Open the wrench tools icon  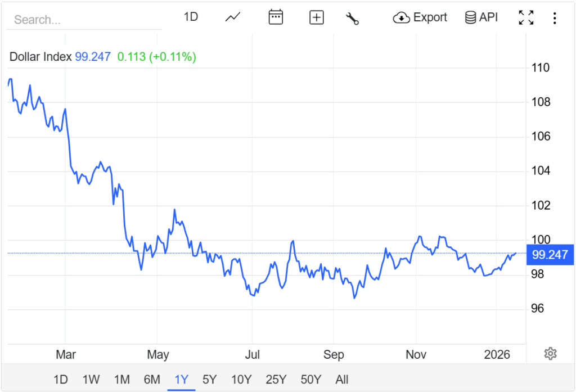coord(352,18)
